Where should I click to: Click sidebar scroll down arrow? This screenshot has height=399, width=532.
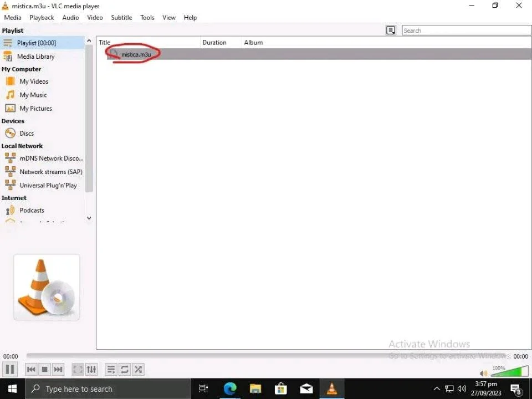pyautogui.click(x=89, y=218)
